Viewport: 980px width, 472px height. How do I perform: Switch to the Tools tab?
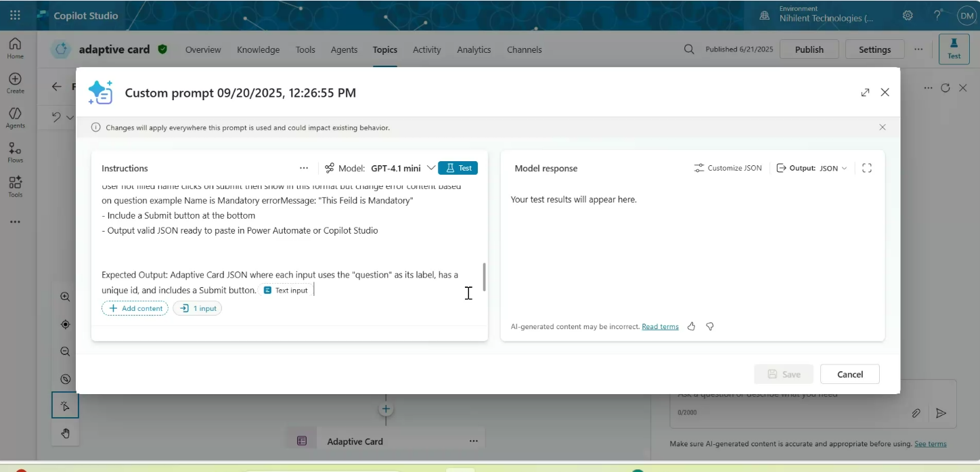pos(305,49)
